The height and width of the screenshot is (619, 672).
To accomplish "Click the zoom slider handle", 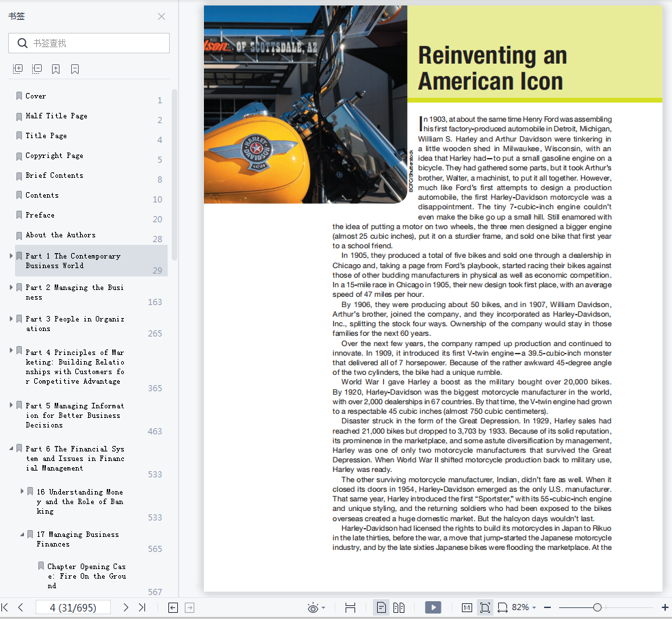I will [597, 607].
